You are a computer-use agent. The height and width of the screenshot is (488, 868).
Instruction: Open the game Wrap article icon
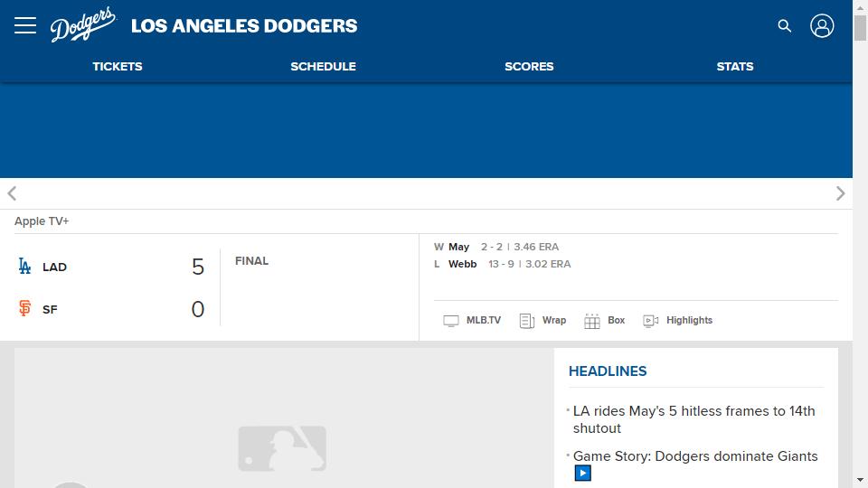click(527, 321)
